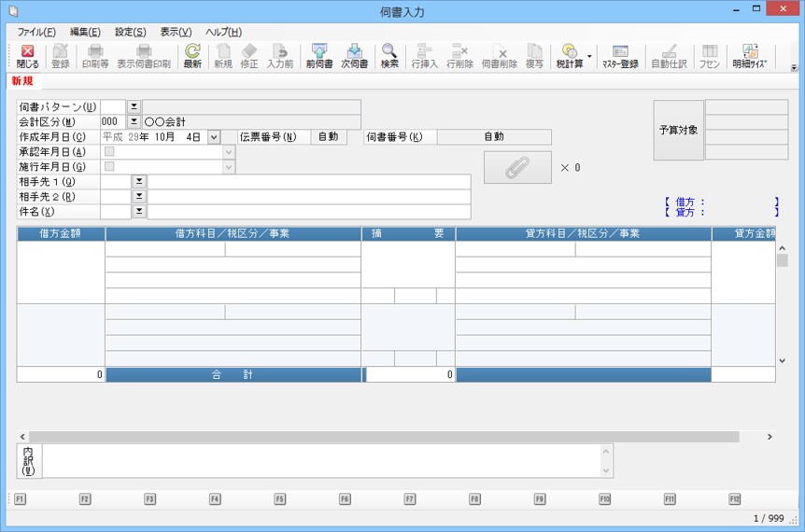Expand the 相手先1 dropdown list
Screen dimensions: 805x532
pyautogui.click(x=139, y=181)
